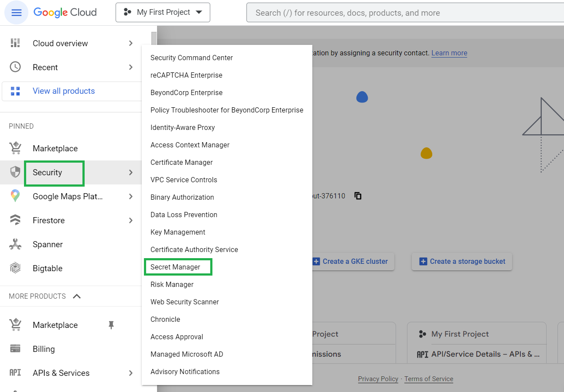Click Create a GKE cluster button
The image size is (564, 392).
[x=353, y=261]
